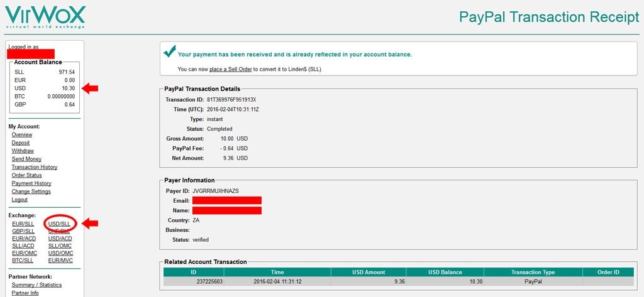Click the USD Balance column header
This screenshot has width=644, height=297.
(445, 273)
